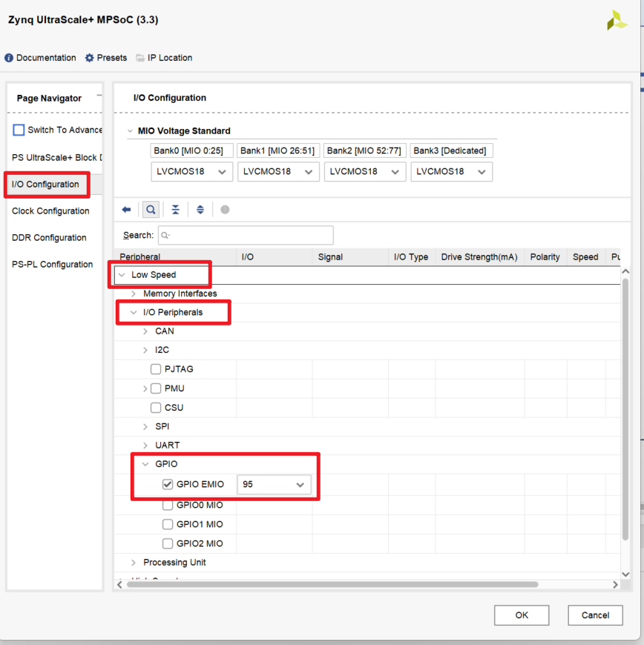Select the I/O Configuration page
644x645 pixels.
point(45,185)
